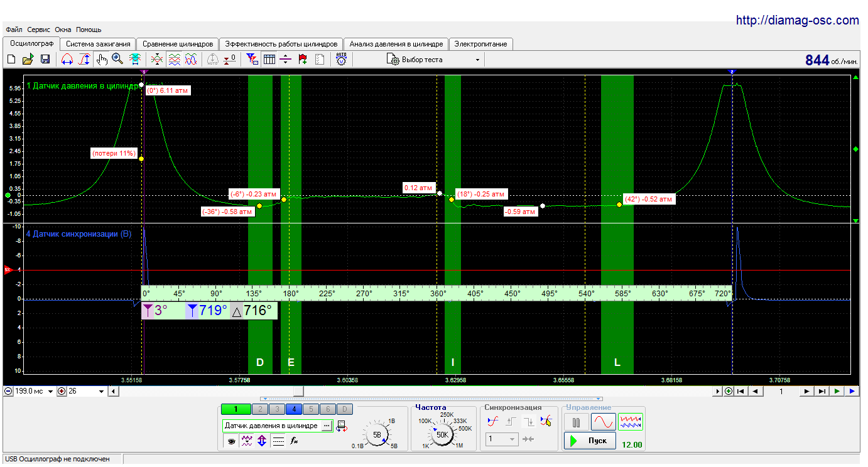Click the minus zoom-out time icon
868x467 pixels.
coord(8,391)
